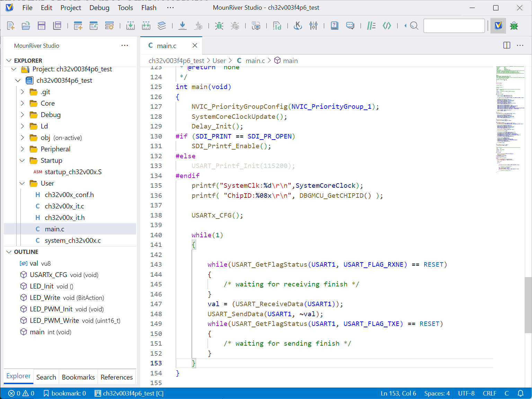The image size is (532, 399).
Task: Click the K toolbar icon
Action: [298, 26]
